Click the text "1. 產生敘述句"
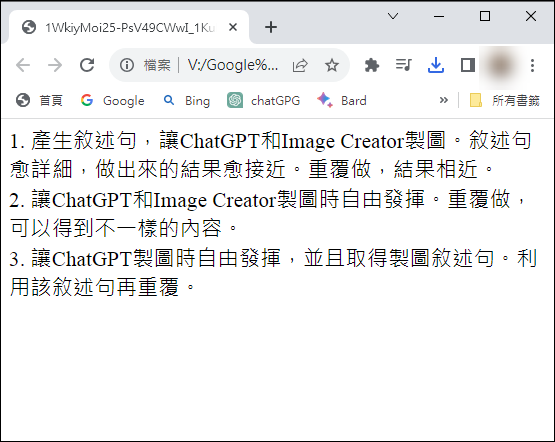This screenshot has width=555, height=442. pos(73,140)
